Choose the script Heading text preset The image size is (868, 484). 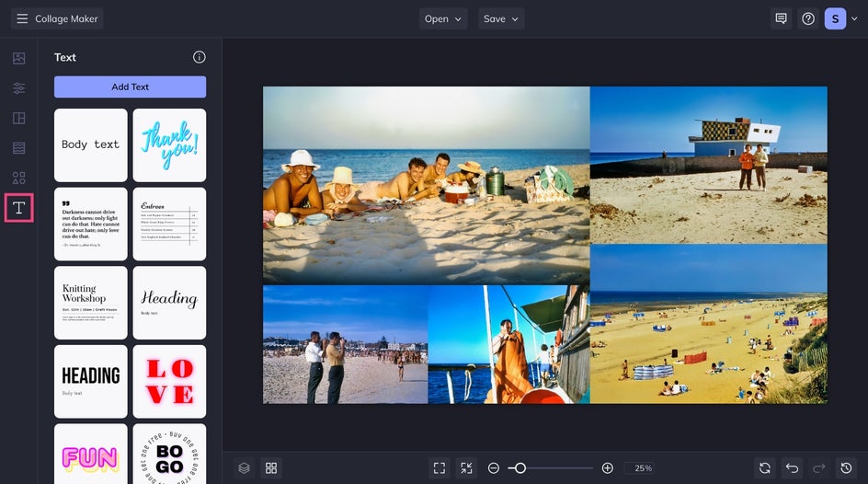(169, 303)
